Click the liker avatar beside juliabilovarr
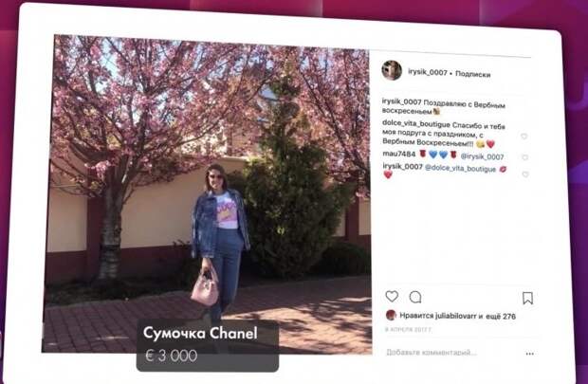Viewport: 588px width, 384px height. point(391,315)
